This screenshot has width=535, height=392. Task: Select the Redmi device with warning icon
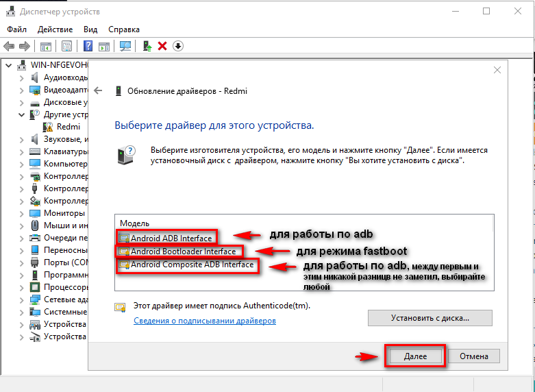pyautogui.click(x=68, y=127)
